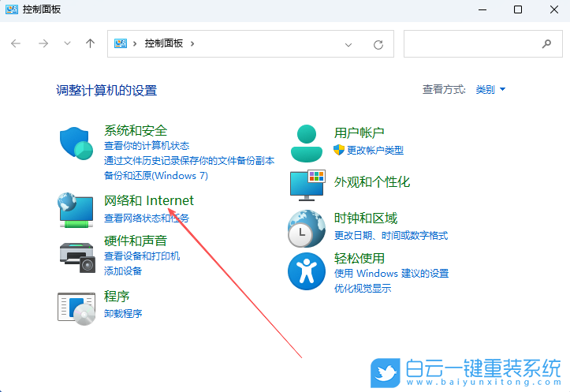The height and width of the screenshot is (392, 570).
Task: Click 控制面板 breadcrumb in address bar
Action: (164, 43)
